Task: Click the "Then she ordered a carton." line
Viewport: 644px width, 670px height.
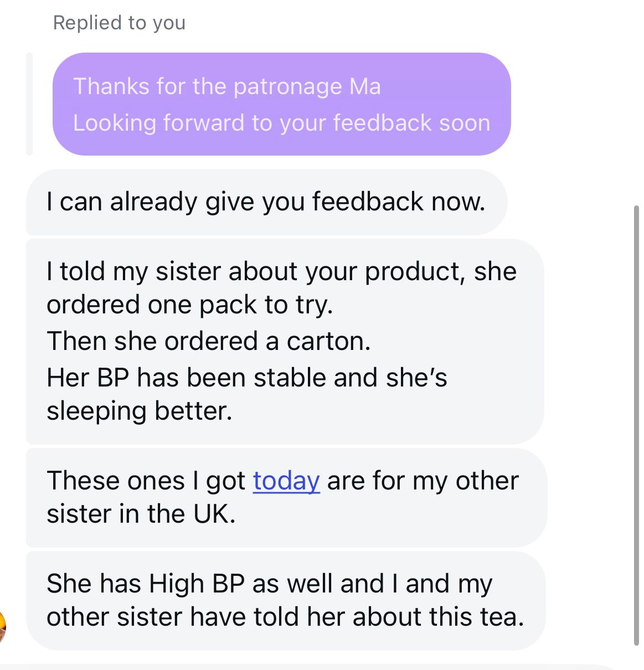Action: (208, 341)
